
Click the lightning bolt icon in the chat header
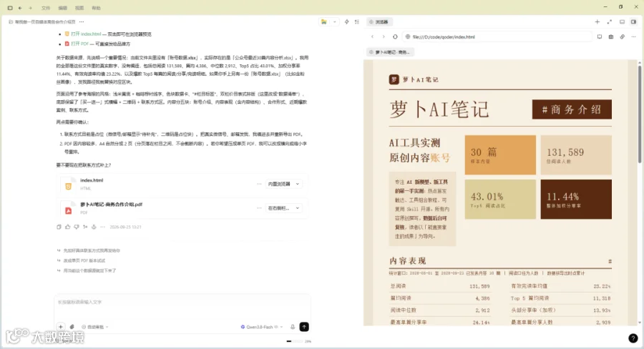tap(346, 21)
